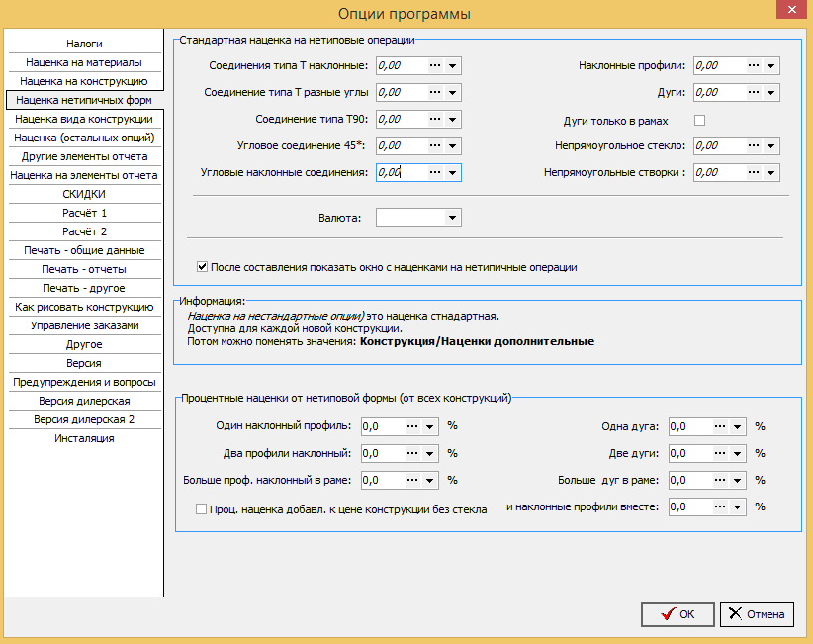The image size is (813, 644).
Task: Open ellipsis button for Один наклонный профиль
Action: (x=412, y=426)
